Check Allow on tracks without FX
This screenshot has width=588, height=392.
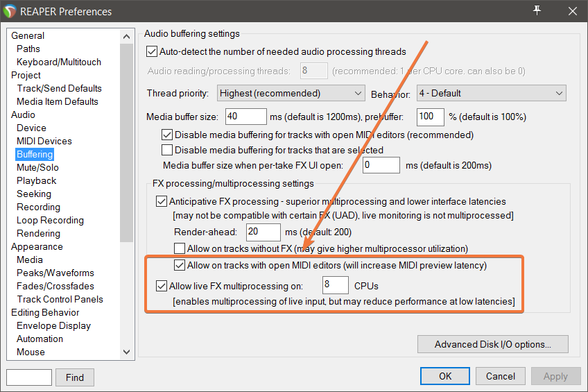click(180, 248)
